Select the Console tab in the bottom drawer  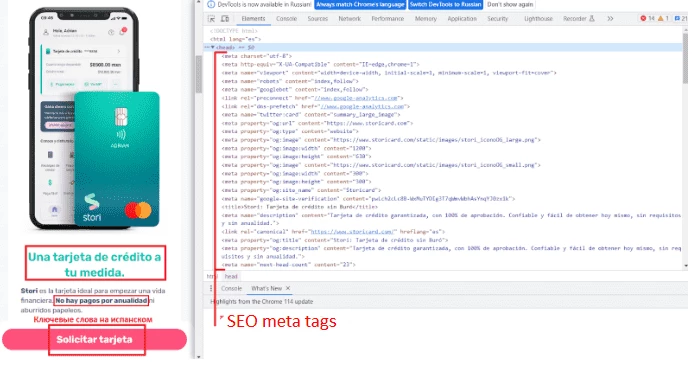232,289
